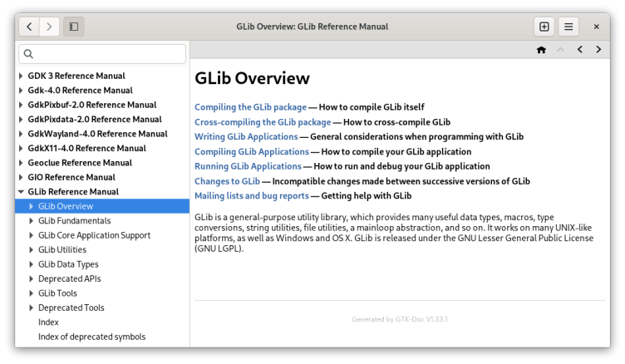Expand the GLib Data Types node
The height and width of the screenshot is (364, 625).
[32, 264]
